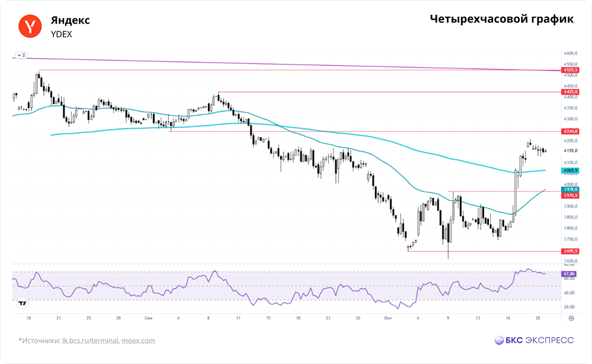This screenshot has width=592, height=364.
Task: Click the 4200,0 price axis label
Action: [x=571, y=141]
